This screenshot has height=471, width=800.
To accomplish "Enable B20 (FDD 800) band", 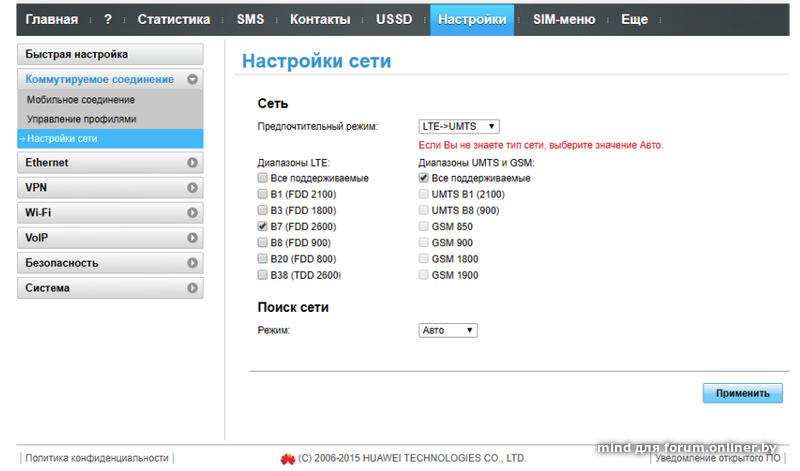I will pyautogui.click(x=262, y=259).
